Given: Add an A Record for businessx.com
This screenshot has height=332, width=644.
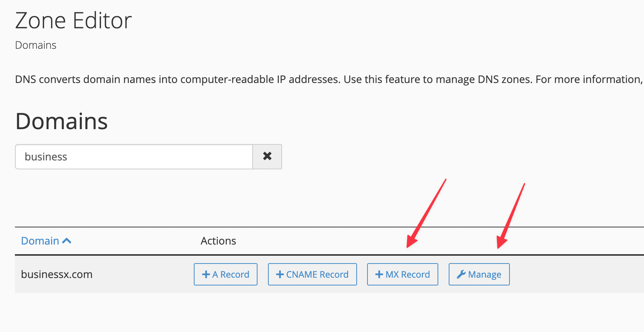Looking at the screenshot, I should click(225, 274).
